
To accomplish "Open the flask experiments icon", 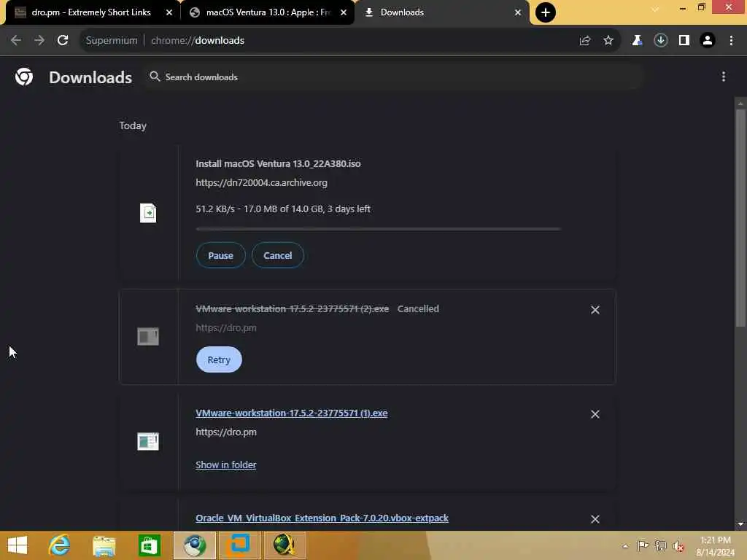I will 637,41.
